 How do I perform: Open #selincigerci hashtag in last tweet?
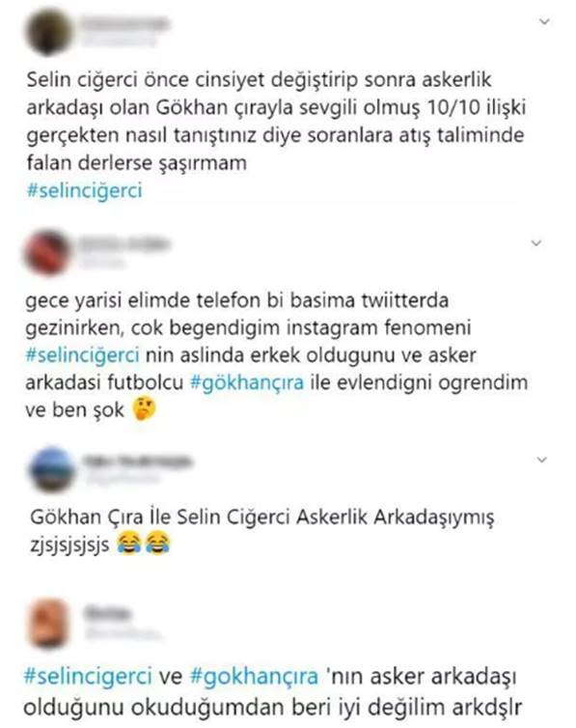(88, 676)
